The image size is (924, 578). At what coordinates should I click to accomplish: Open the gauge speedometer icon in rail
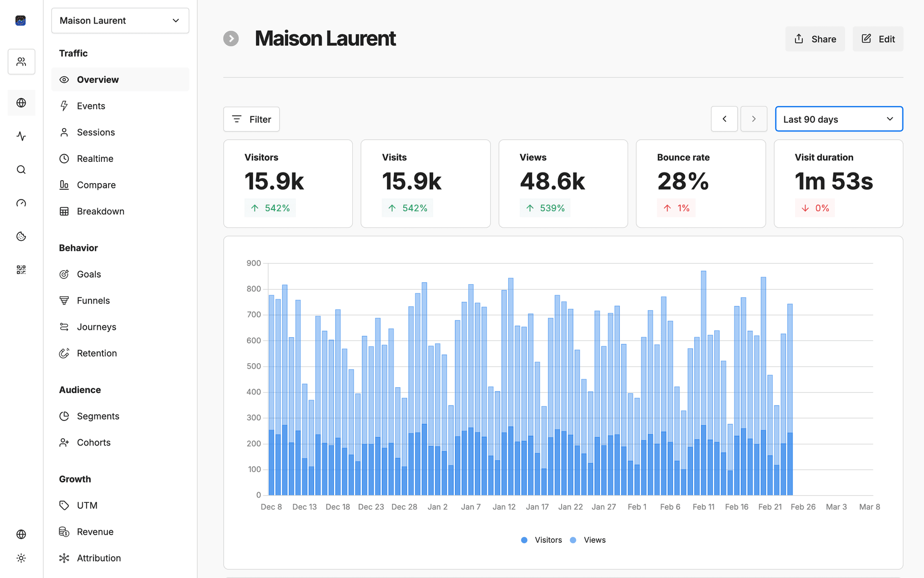click(x=21, y=203)
